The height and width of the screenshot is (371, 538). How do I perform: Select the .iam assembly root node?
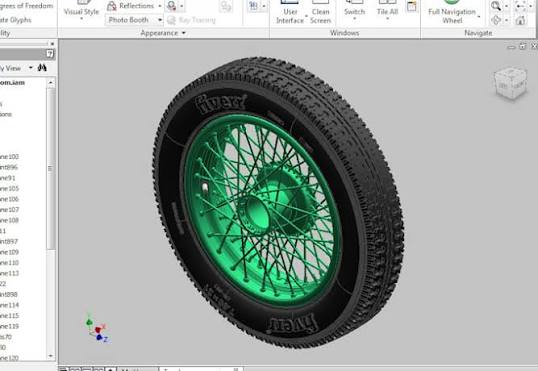(x=12, y=83)
